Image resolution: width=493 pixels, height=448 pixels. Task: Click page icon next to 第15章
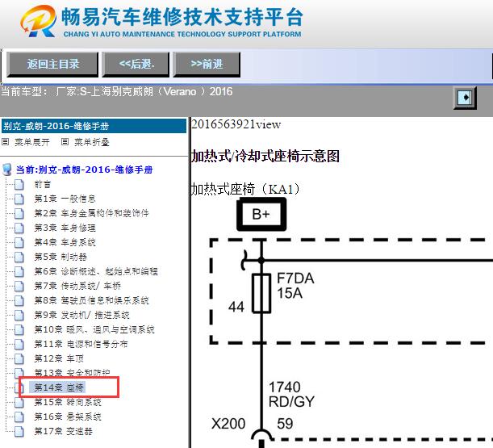point(19,402)
